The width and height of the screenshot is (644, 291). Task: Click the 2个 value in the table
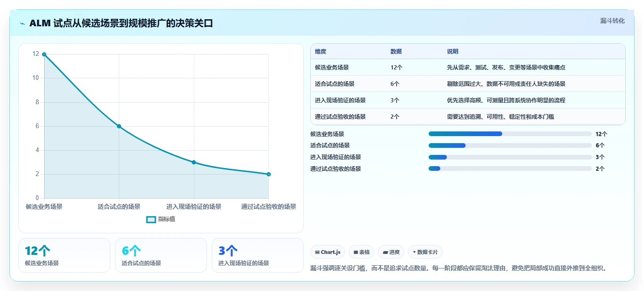[x=395, y=117]
